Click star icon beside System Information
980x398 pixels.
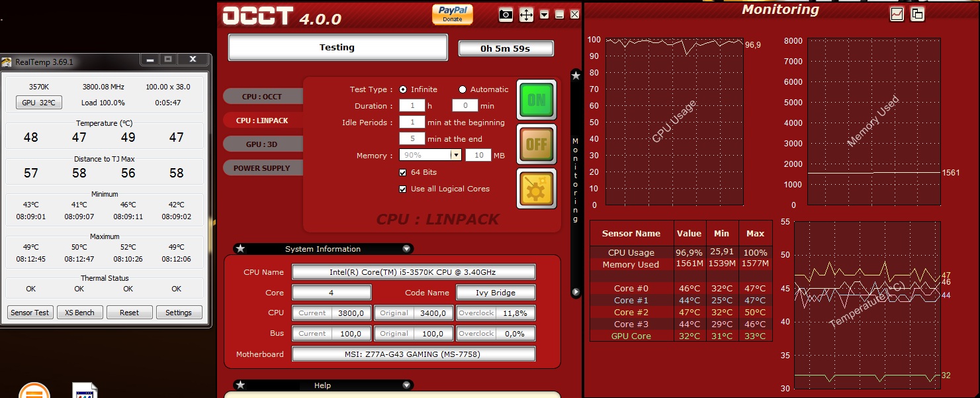[240, 249]
